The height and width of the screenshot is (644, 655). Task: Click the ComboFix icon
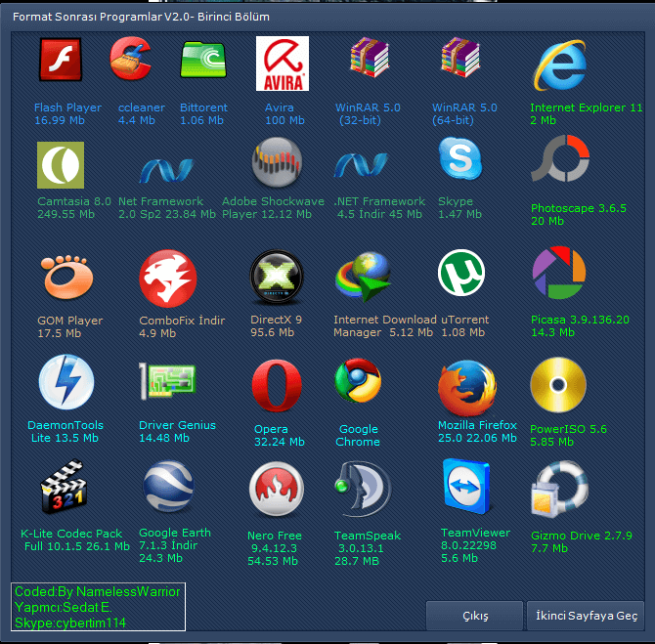pos(167,279)
